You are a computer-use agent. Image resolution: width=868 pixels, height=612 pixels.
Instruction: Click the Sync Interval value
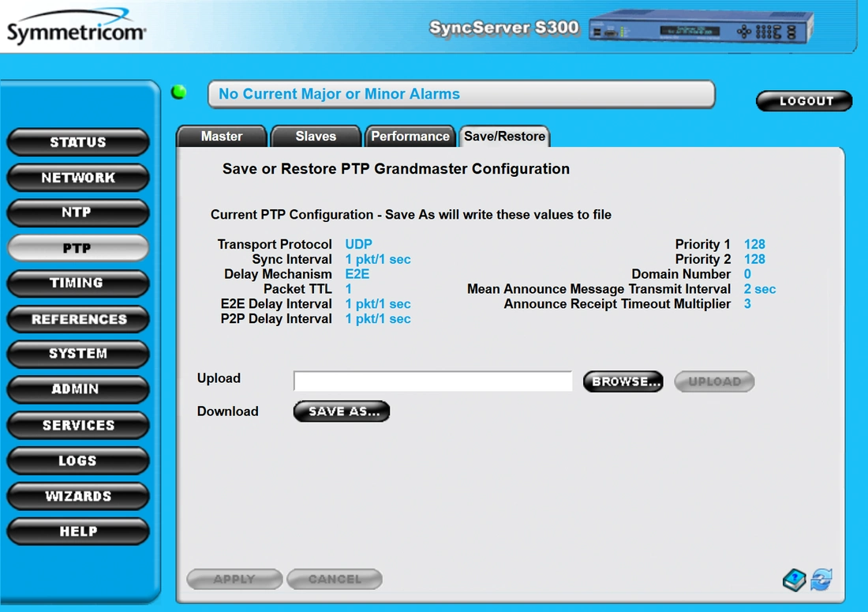coord(377,259)
